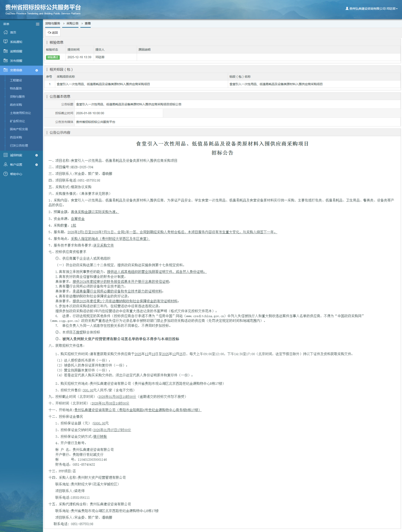Select 药品采购 in the sidebar submenu

click(16, 137)
